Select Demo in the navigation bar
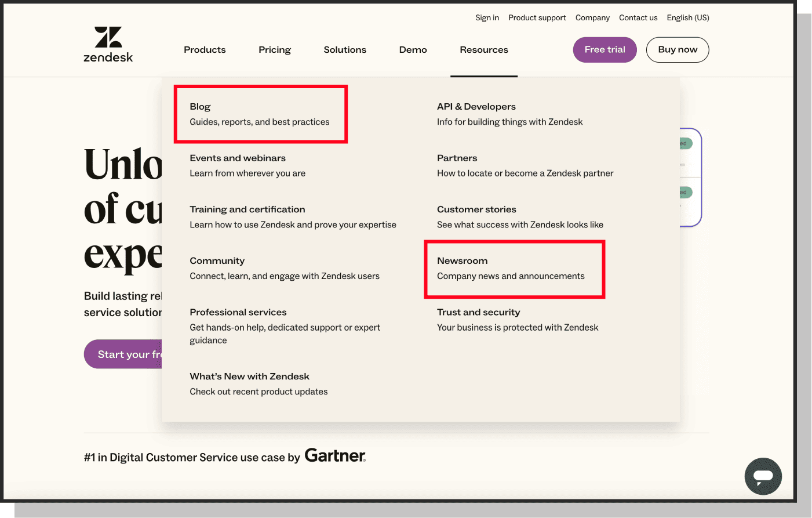This screenshot has height=518, width=812. (413, 50)
